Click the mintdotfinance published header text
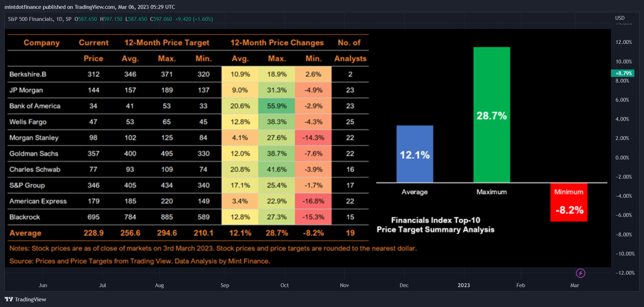Screen dimensions: 644x307 (x=90, y=7)
